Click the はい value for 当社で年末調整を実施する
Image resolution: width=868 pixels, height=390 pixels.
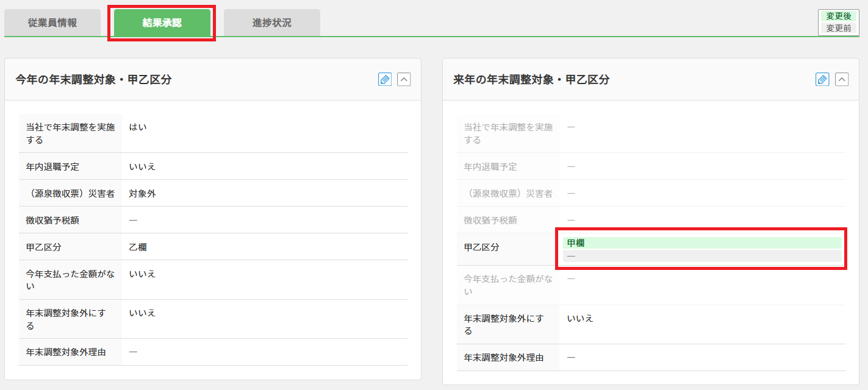pyautogui.click(x=137, y=127)
